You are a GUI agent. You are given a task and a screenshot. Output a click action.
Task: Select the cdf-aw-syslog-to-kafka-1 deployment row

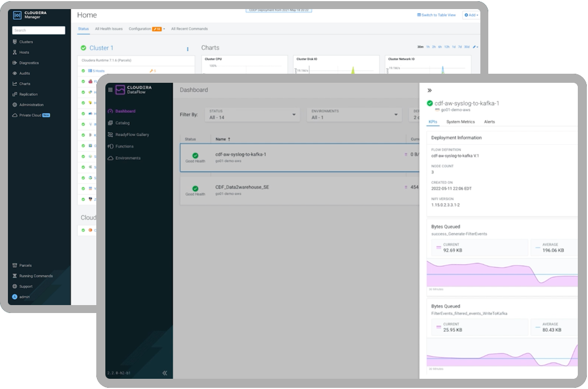299,158
